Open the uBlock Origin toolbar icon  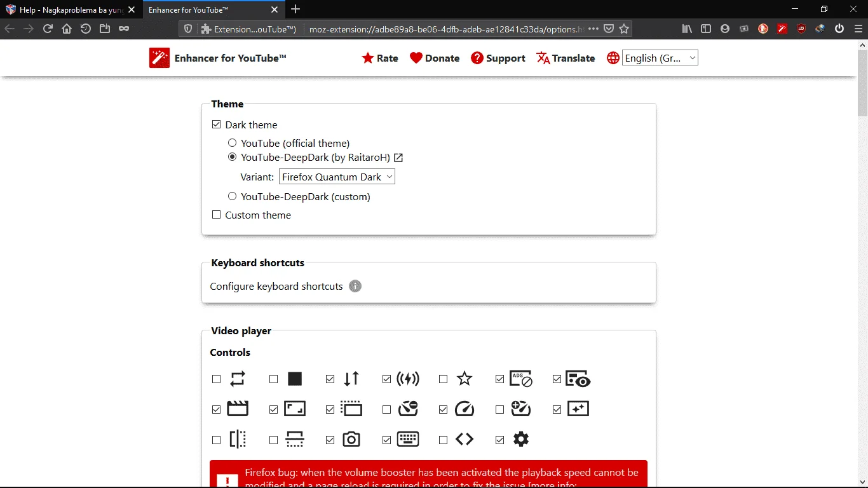801,29
